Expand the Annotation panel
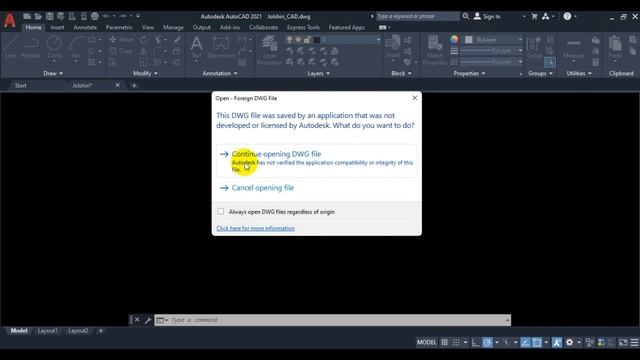Image resolution: width=640 pixels, height=360 pixels. pos(220,73)
